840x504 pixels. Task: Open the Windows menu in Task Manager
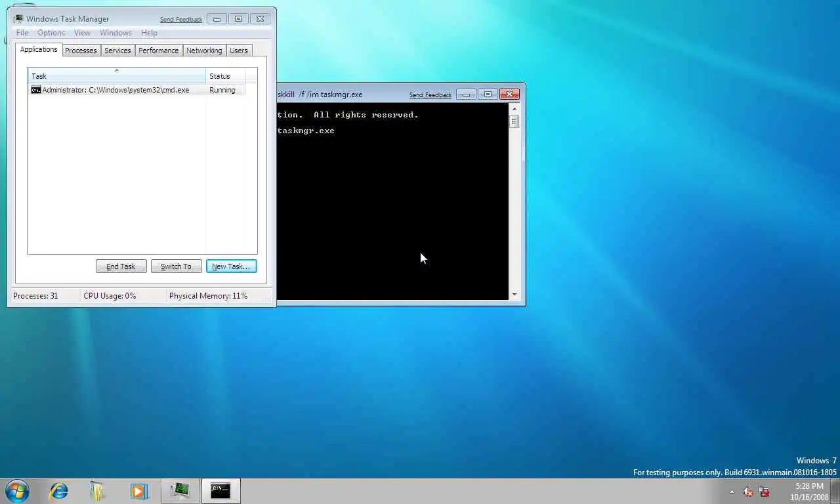(x=115, y=33)
